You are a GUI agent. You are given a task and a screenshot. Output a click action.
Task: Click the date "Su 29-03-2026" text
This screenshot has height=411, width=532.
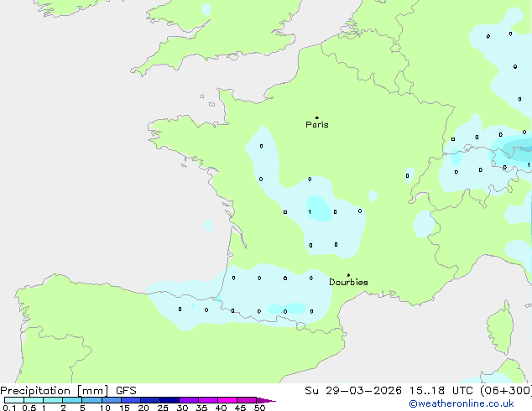point(353,391)
